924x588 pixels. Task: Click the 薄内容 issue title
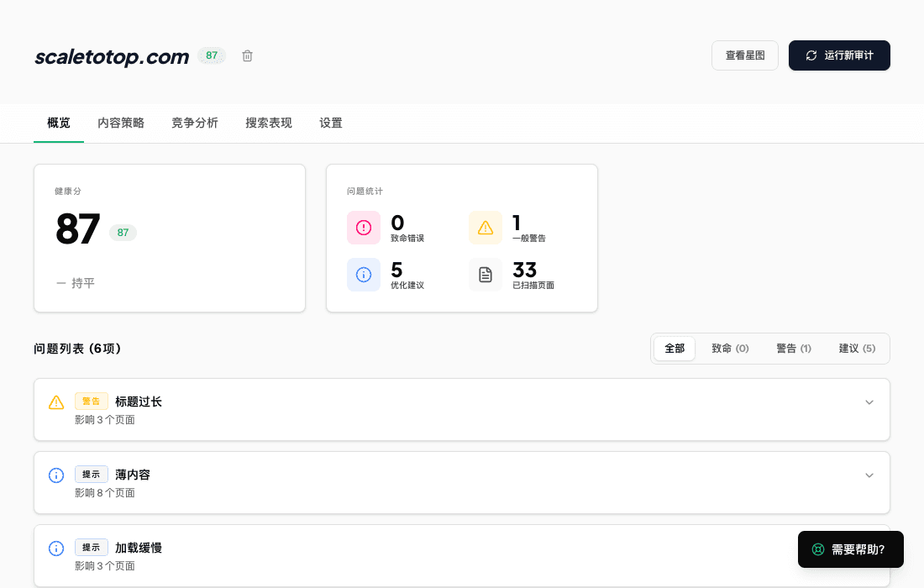pyautogui.click(x=133, y=475)
